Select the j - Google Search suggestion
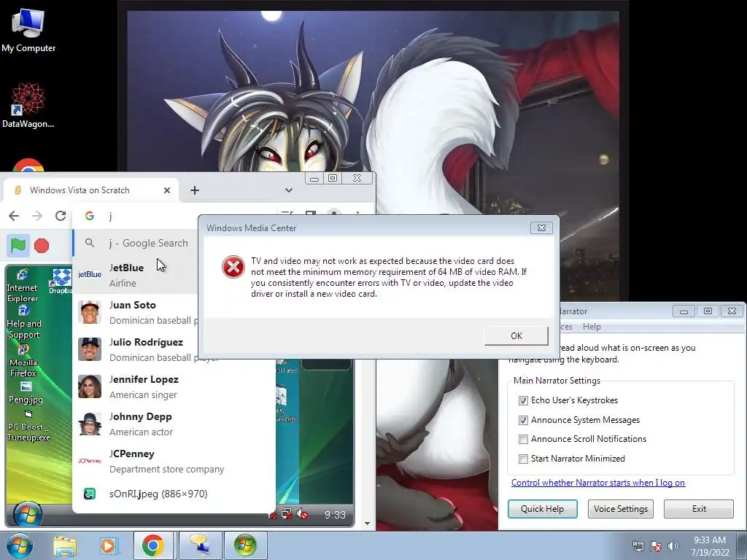747x560 pixels. (x=136, y=243)
